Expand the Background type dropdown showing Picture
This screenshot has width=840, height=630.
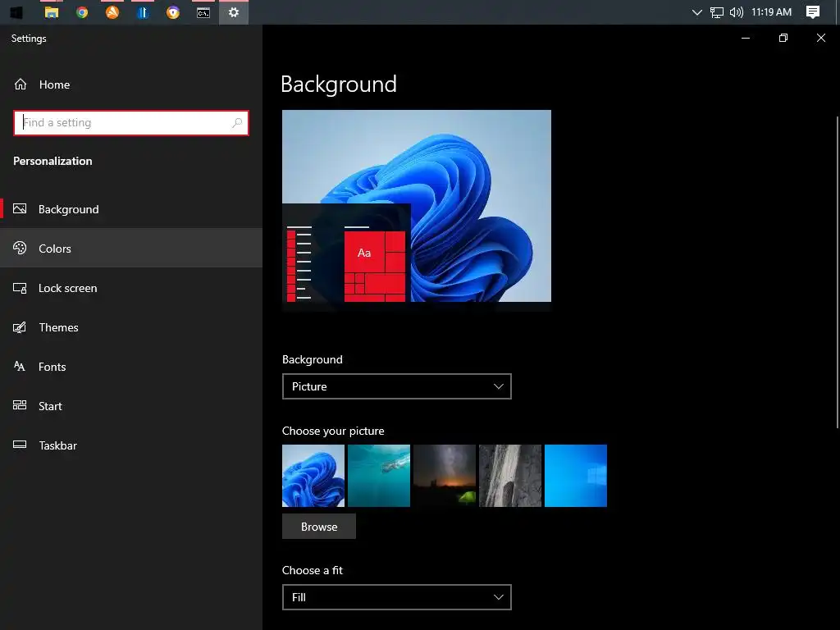(397, 386)
